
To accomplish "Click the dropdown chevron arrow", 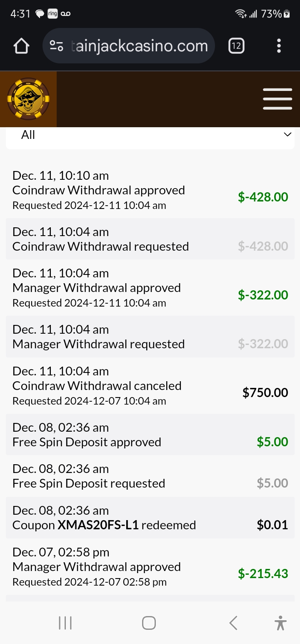I will pos(287,134).
